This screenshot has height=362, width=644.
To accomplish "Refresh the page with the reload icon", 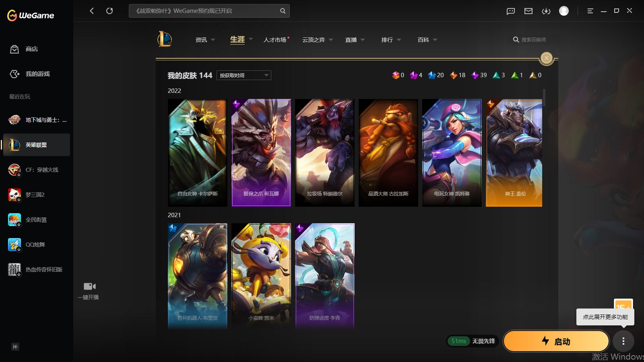I will (x=109, y=11).
